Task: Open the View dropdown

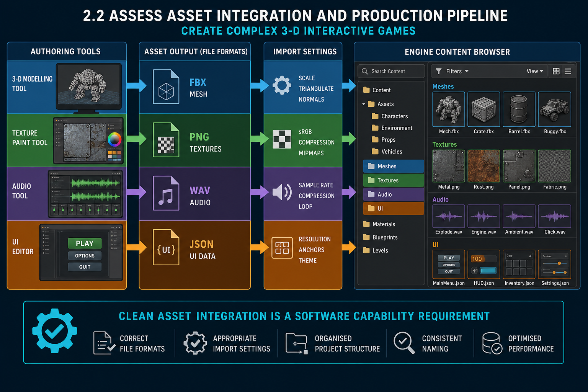Action: coord(535,71)
